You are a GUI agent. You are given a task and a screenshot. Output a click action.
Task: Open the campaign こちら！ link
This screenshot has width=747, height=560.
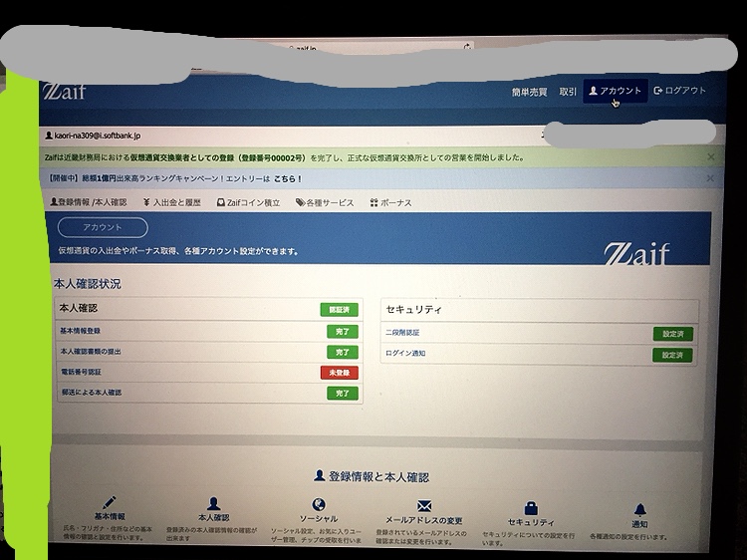[287, 179]
